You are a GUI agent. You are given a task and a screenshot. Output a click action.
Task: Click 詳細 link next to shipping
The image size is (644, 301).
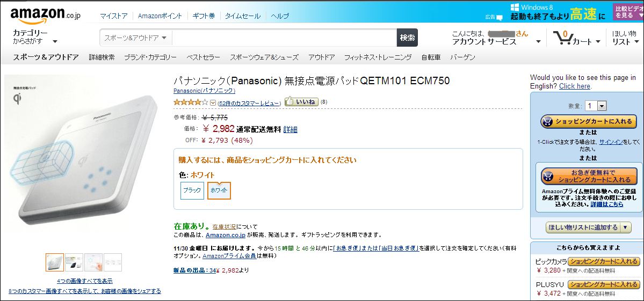[x=290, y=129]
